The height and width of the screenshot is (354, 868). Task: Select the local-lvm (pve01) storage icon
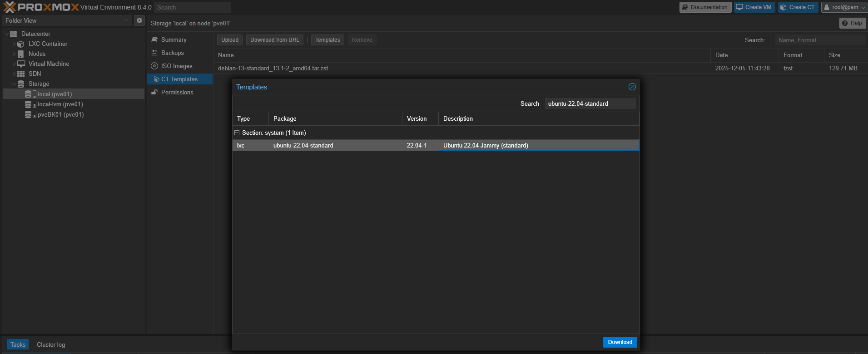coord(29,104)
